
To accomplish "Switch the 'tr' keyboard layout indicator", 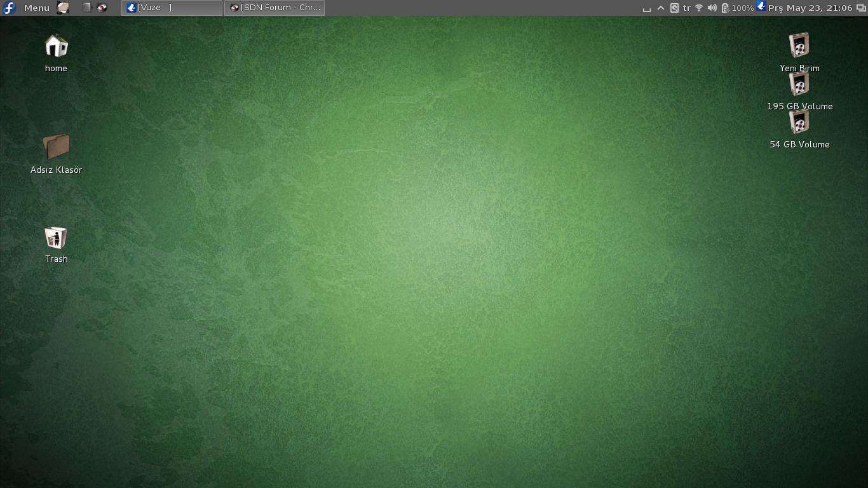I will click(687, 8).
